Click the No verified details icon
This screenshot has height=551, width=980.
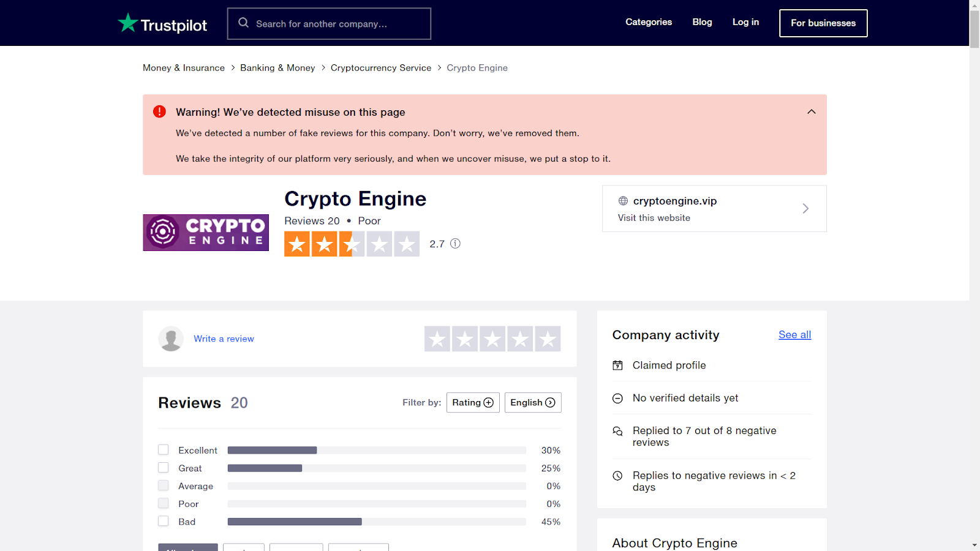point(617,399)
